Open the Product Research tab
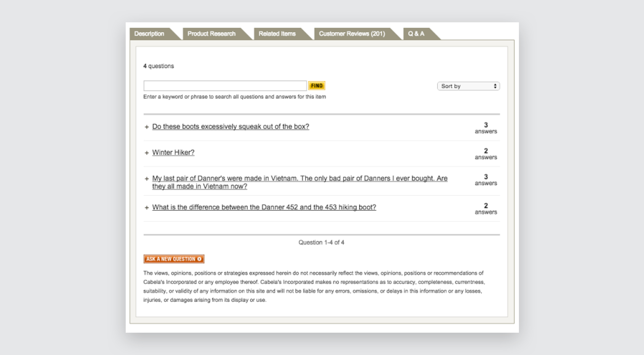This screenshot has width=644, height=355. pyautogui.click(x=212, y=34)
